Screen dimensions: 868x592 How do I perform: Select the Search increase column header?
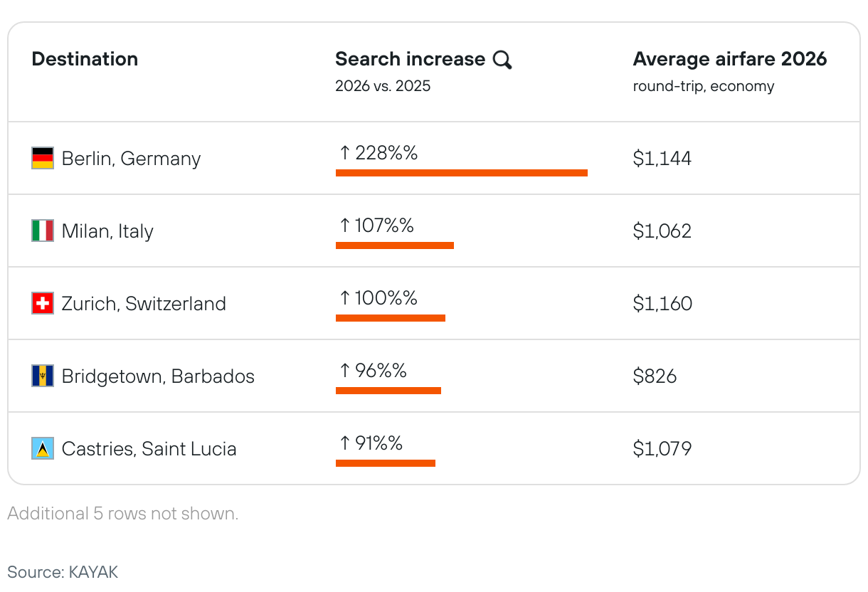pos(410,59)
